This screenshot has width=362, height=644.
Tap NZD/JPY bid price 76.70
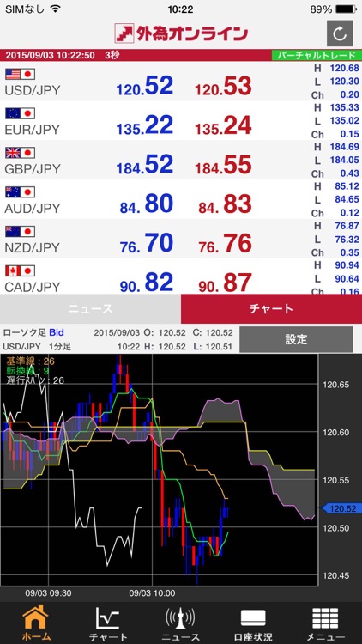coord(147,244)
